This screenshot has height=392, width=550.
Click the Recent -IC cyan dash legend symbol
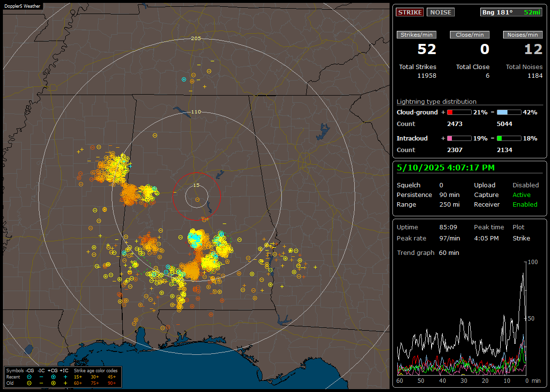42,377
